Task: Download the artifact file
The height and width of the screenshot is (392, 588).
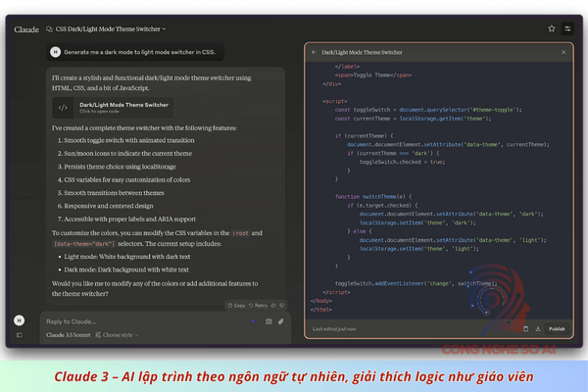Action: click(538, 329)
